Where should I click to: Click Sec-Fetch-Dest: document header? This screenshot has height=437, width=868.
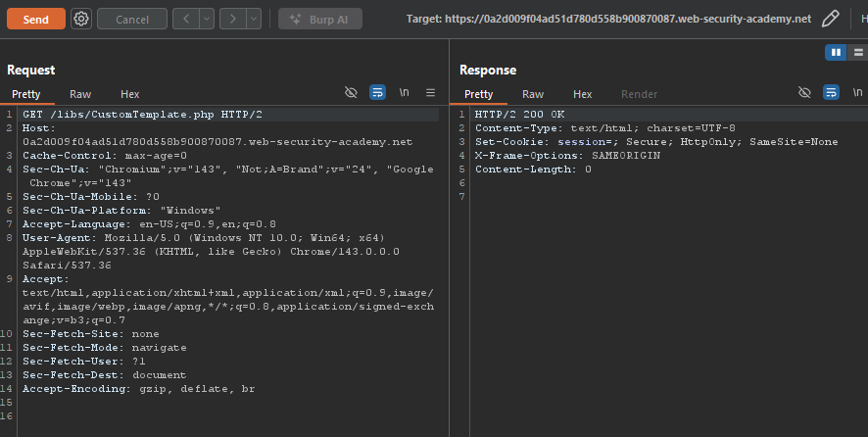(105, 374)
